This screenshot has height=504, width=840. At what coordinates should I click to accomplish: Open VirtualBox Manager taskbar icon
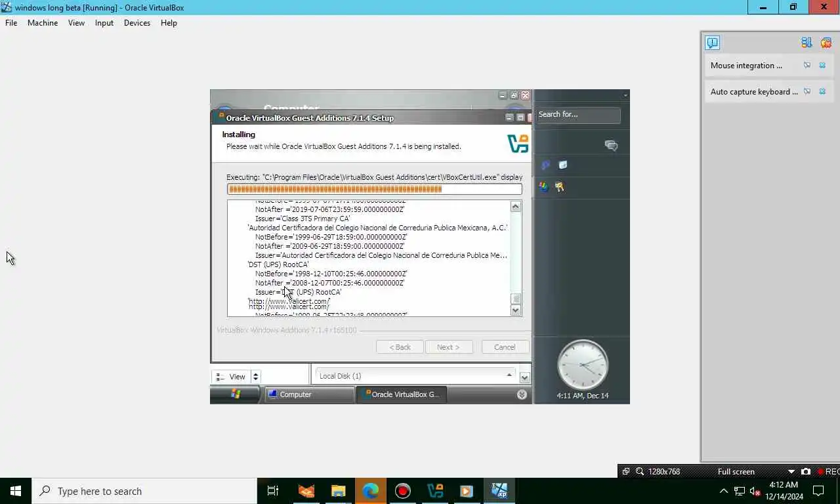[x=434, y=491]
